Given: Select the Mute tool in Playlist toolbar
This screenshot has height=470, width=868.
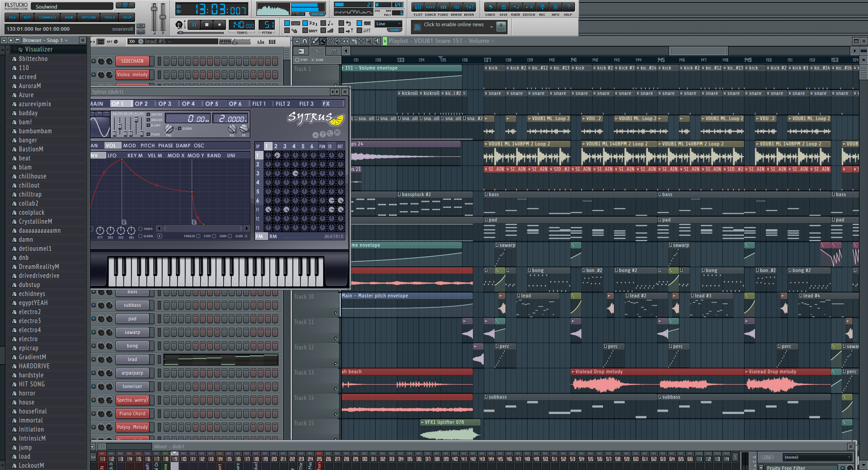Looking at the screenshot, I should coord(338,41).
